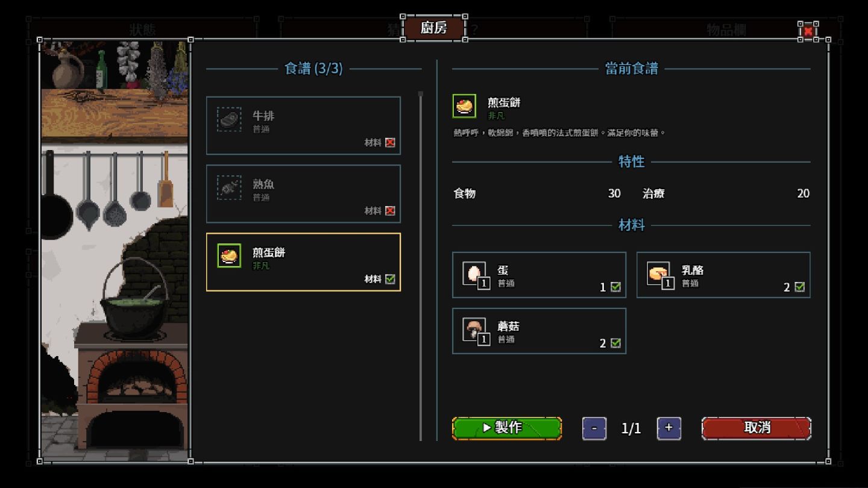Increase the crafting quantity with plus
Image resolution: width=868 pixels, height=488 pixels.
coord(668,428)
